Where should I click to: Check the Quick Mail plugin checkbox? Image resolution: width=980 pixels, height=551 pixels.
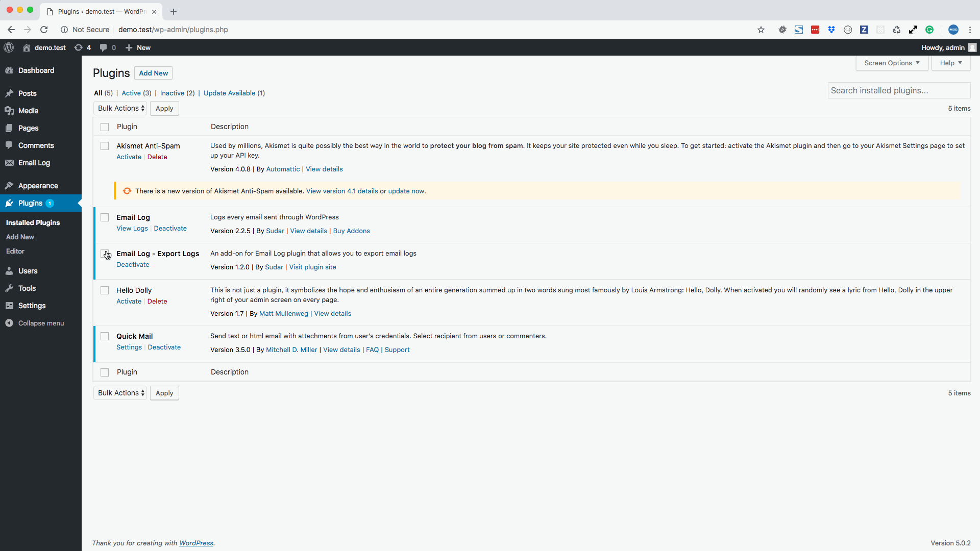[x=105, y=336]
